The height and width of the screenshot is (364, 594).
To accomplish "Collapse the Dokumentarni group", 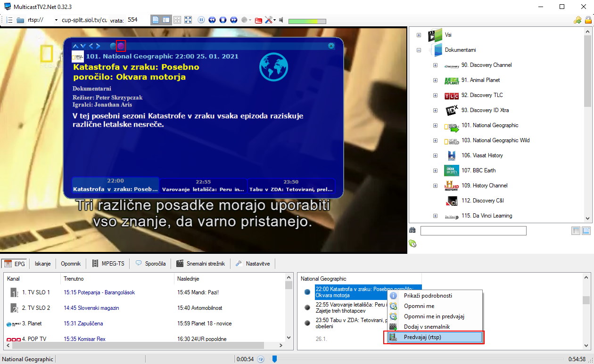I will click(419, 50).
